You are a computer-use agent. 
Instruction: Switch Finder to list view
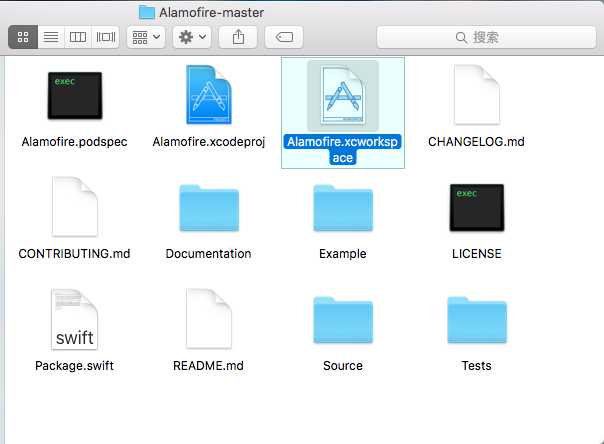pyautogui.click(x=51, y=37)
